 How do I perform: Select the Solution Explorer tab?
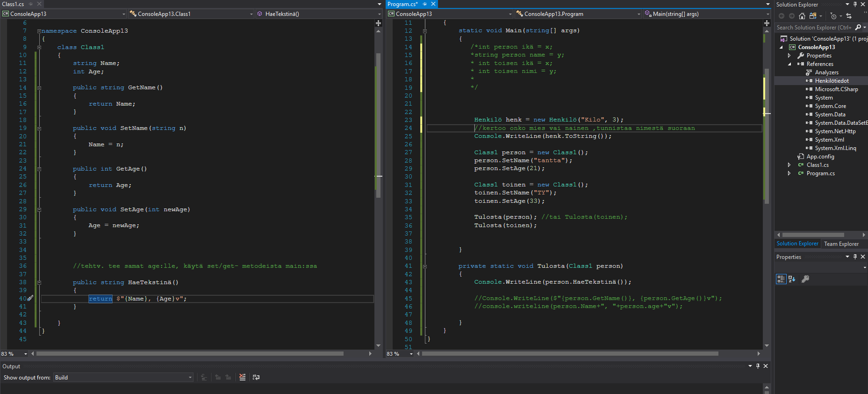click(x=797, y=244)
